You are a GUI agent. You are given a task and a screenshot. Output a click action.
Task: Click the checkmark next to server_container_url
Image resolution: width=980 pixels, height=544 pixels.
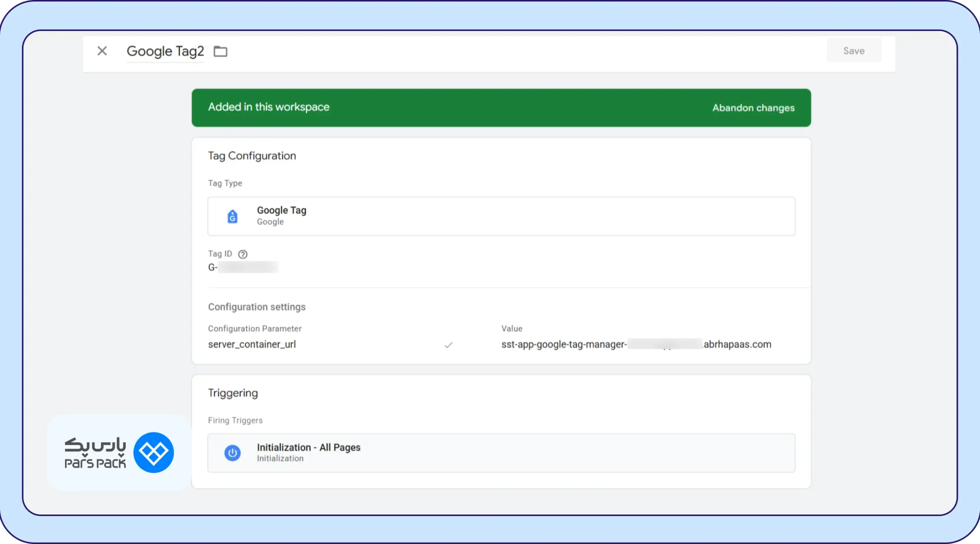[449, 345]
